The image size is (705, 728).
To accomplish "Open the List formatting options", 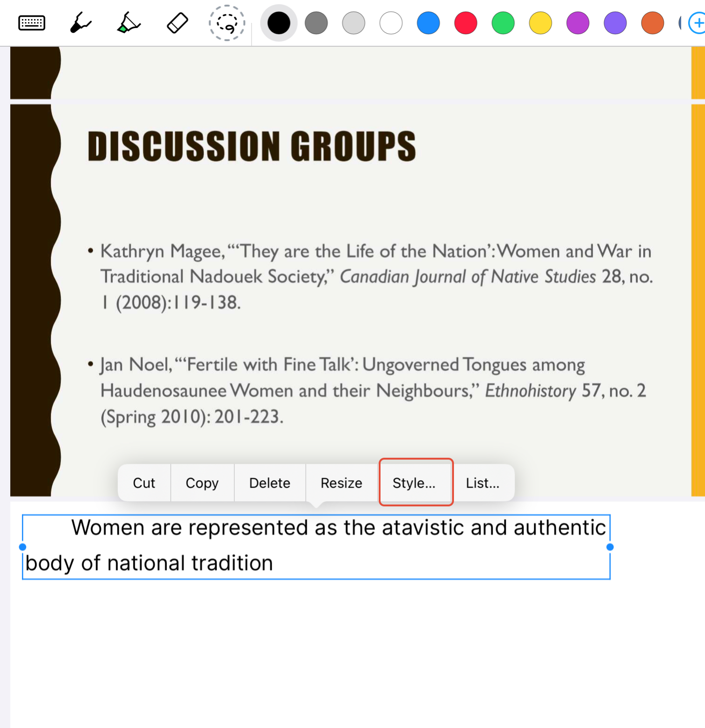I will pos(482,483).
